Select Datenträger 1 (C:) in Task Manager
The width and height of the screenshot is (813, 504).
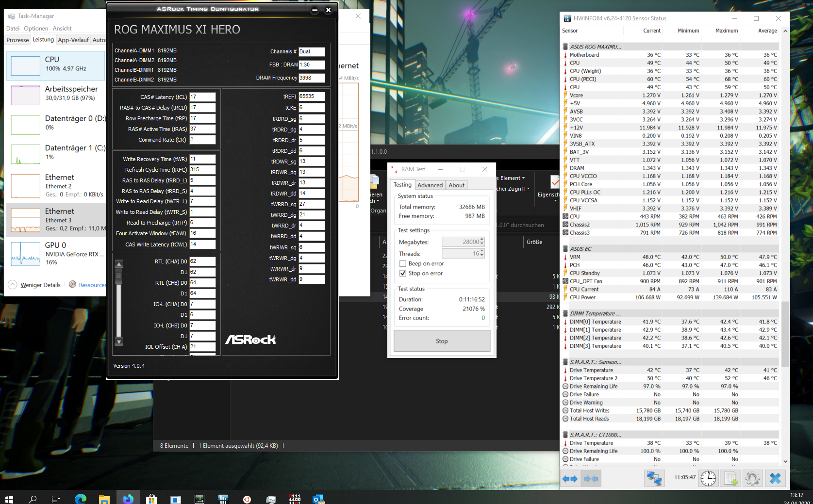[x=56, y=154]
